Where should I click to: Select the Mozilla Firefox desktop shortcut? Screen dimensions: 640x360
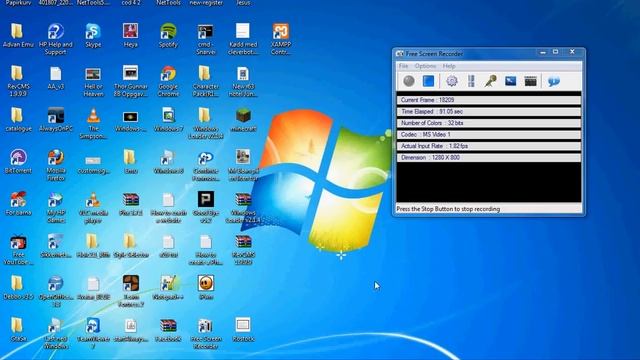[x=56, y=165]
